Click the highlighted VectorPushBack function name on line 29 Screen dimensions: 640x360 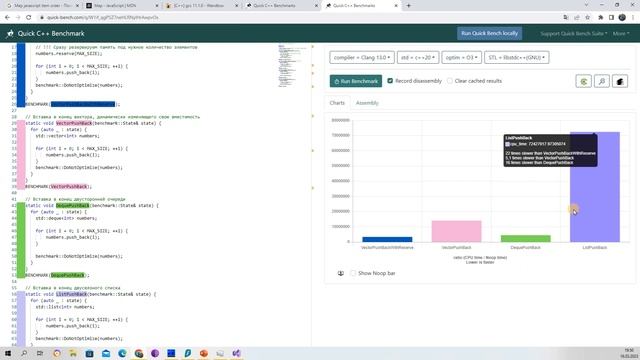[74, 123]
